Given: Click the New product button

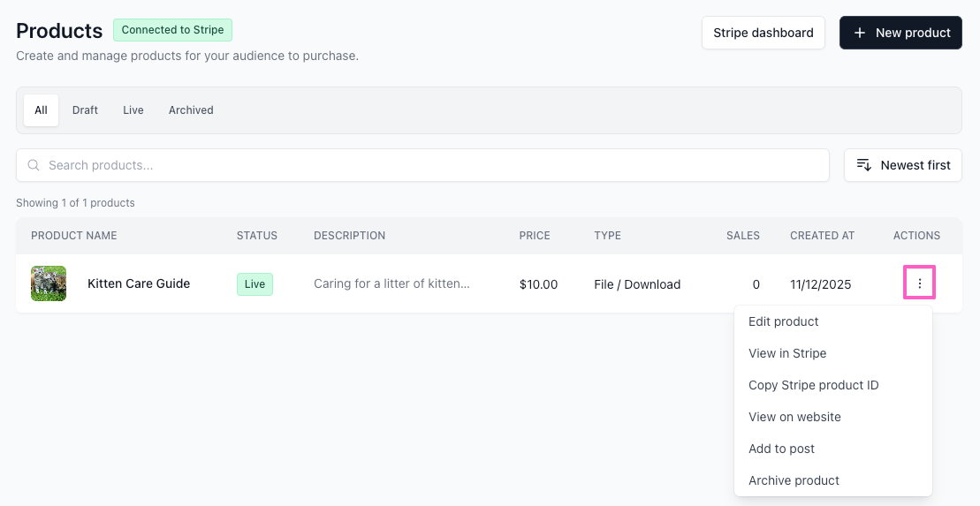Looking at the screenshot, I should tap(900, 33).
